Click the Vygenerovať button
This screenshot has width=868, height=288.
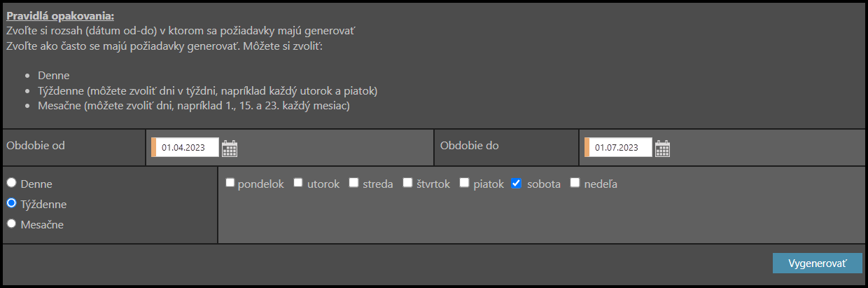point(817,263)
